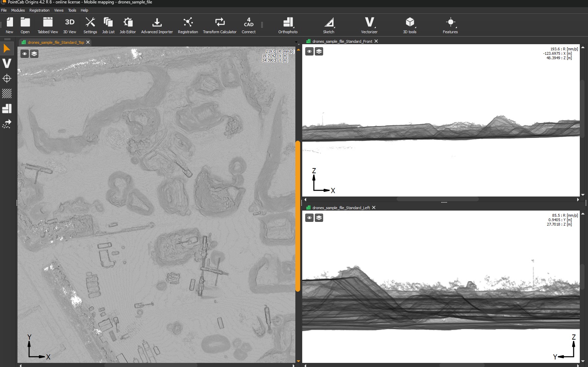The image size is (588, 367).
Task: Open the Transform Calculator
Action: click(x=220, y=26)
